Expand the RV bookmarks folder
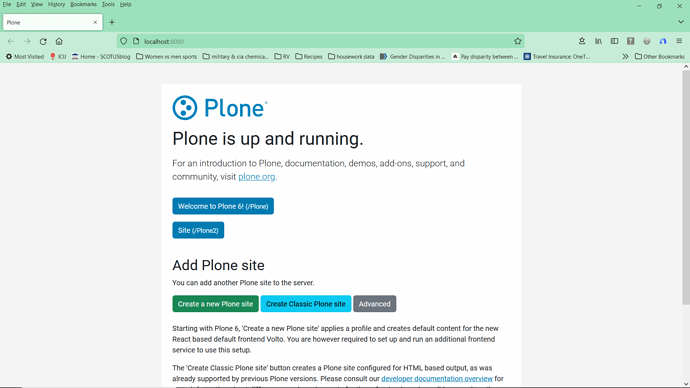The image size is (690, 388). point(282,56)
